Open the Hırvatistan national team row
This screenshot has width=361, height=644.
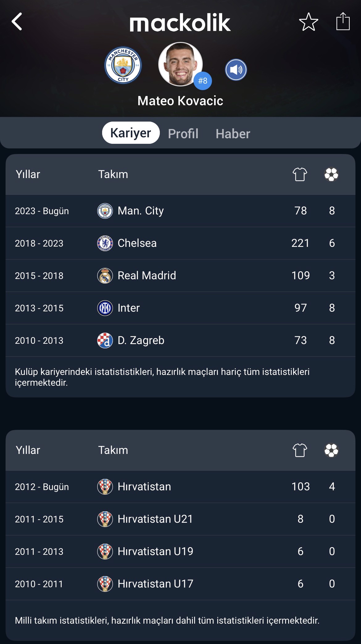click(x=180, y=487)
